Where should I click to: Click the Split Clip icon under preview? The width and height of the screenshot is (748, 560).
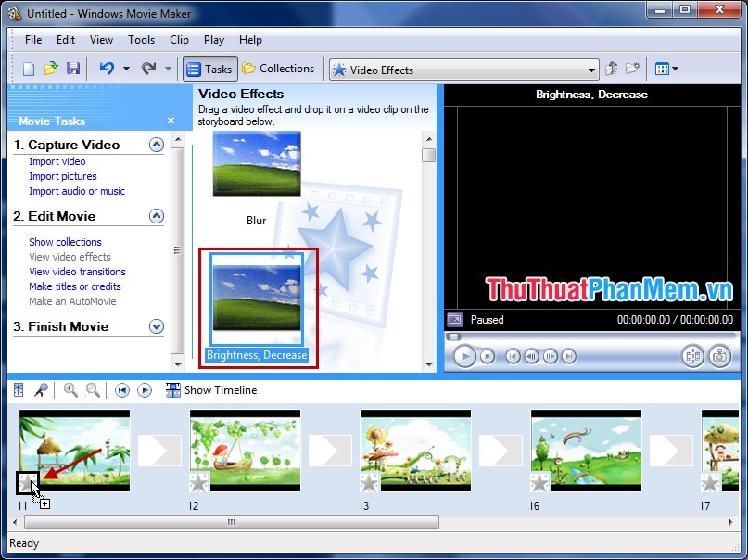click(x=693, y=355)
